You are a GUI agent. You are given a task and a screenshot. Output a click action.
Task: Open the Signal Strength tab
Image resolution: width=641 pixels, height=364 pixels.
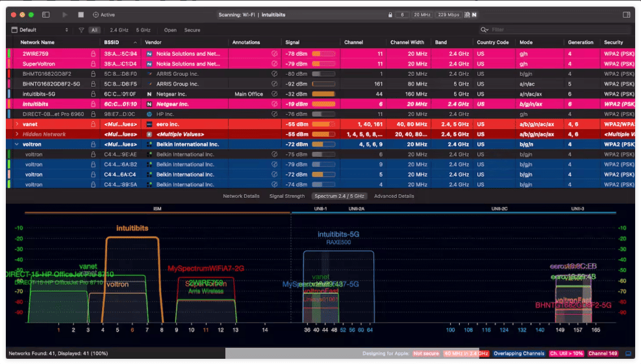point(287,196)
